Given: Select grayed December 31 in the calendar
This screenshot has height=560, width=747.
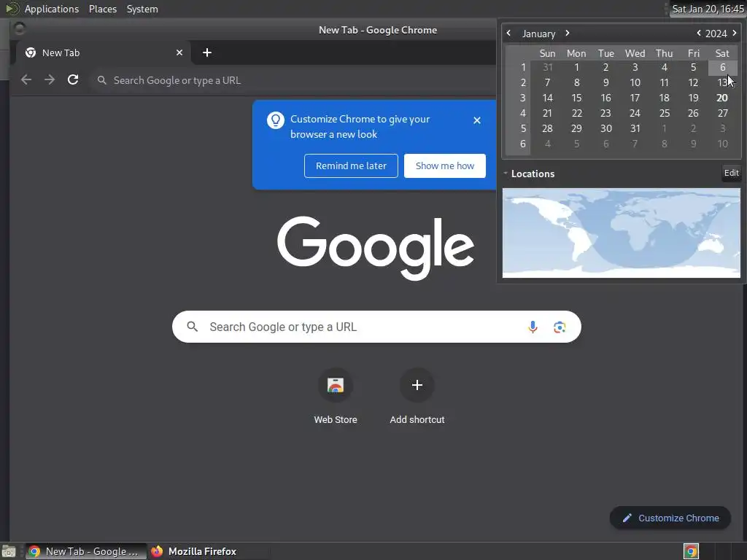Looking at the screenshot, I should pyautogui.click(x=547, y=67).
